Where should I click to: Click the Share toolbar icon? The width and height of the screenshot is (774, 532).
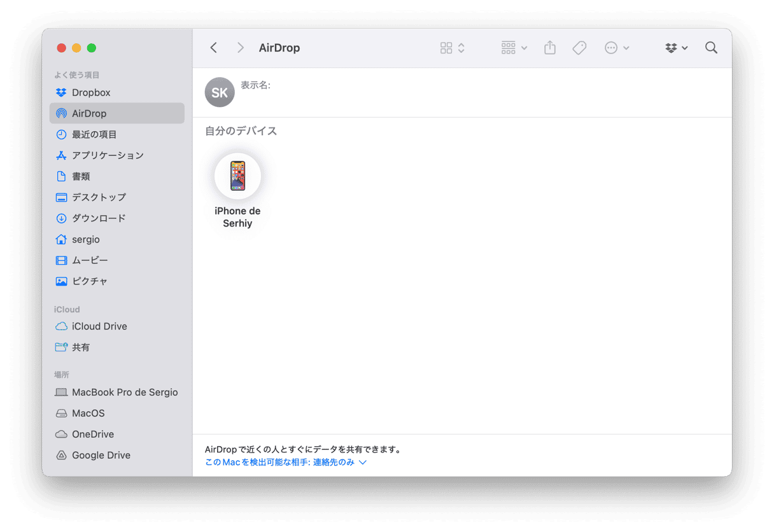(550, 48)
